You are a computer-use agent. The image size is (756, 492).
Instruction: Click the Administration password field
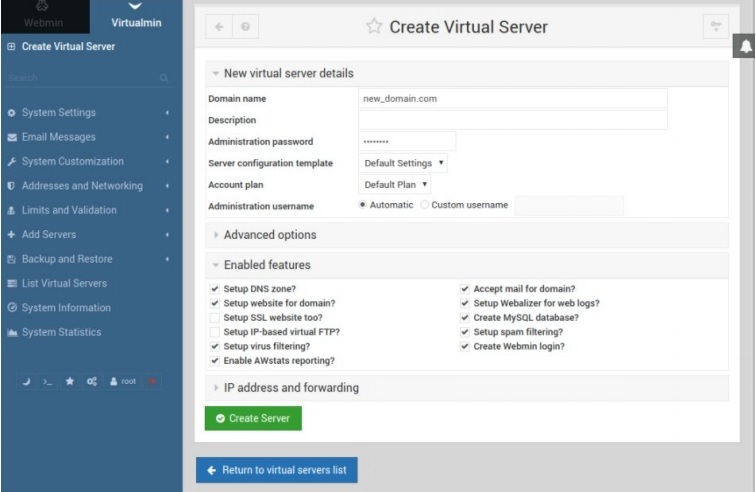point(407,141)
